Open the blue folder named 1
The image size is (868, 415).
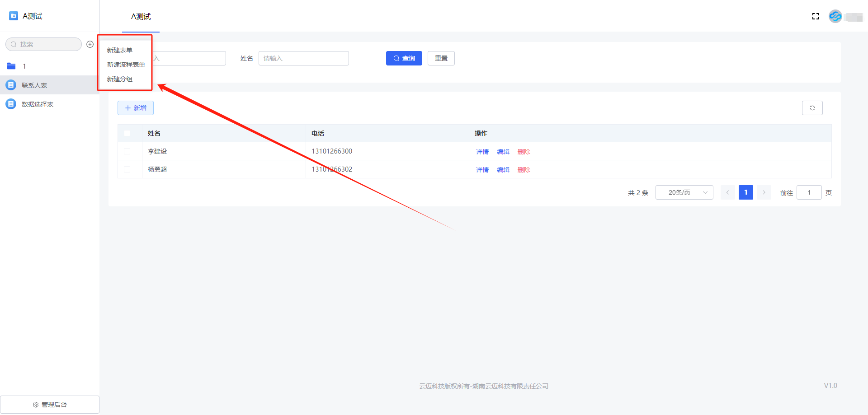click(x=12, y=66)
